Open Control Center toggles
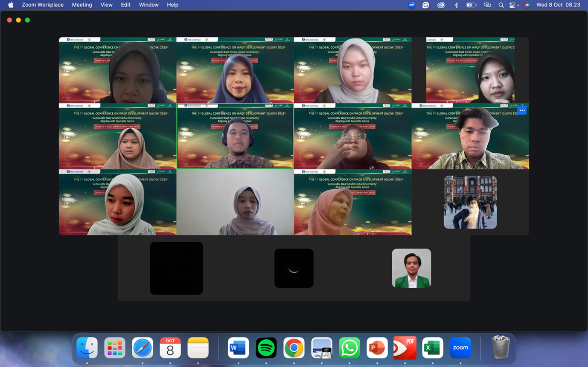The width and height of the screenshot is (588, 367). pyautogui.click(x=512, y=5)
